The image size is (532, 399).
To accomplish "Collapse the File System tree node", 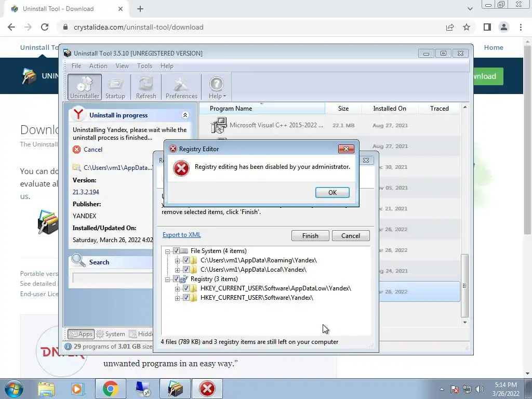I will tap(167, 251).
